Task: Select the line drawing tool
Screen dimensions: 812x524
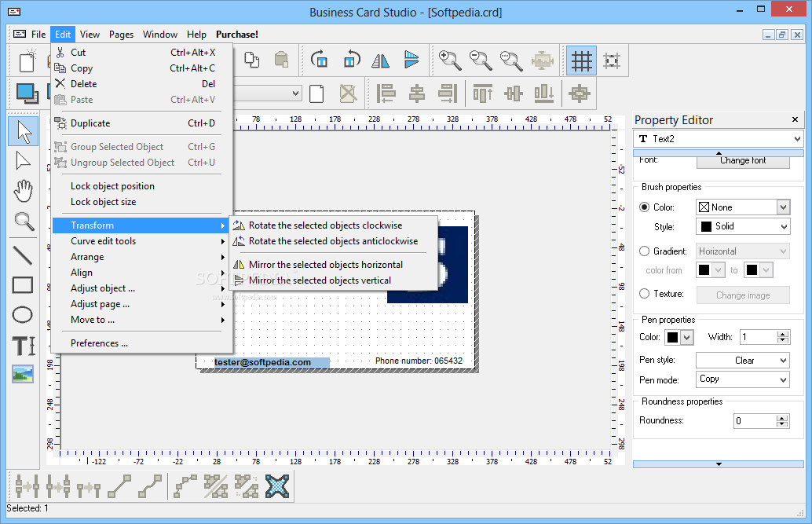Action: tap(23, 255)
